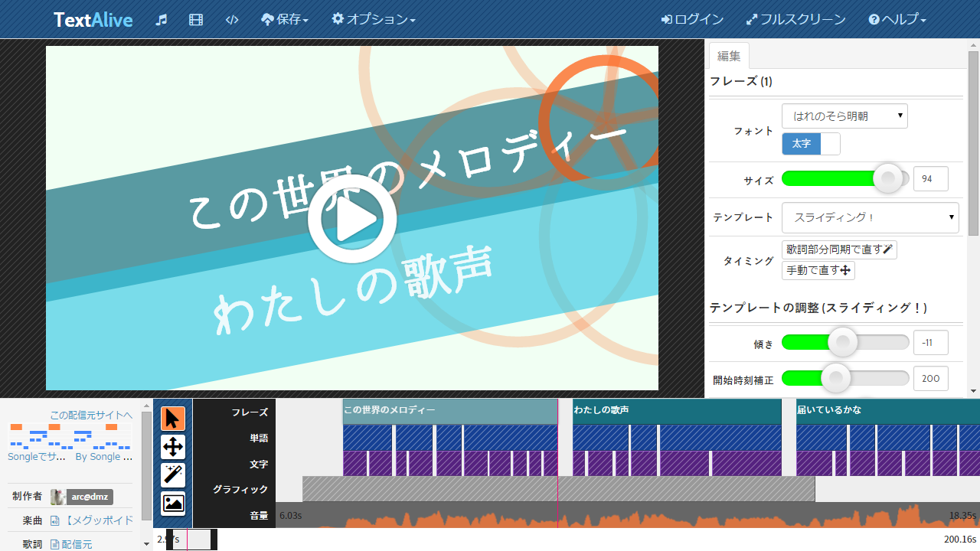Viewport: 980px width, 551px height.
Task: Click the magic wand tool icon
Action: click(x=172, y=475)
